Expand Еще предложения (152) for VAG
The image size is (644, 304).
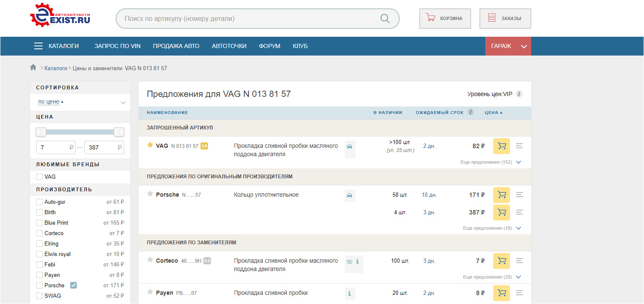pos(491,162)
